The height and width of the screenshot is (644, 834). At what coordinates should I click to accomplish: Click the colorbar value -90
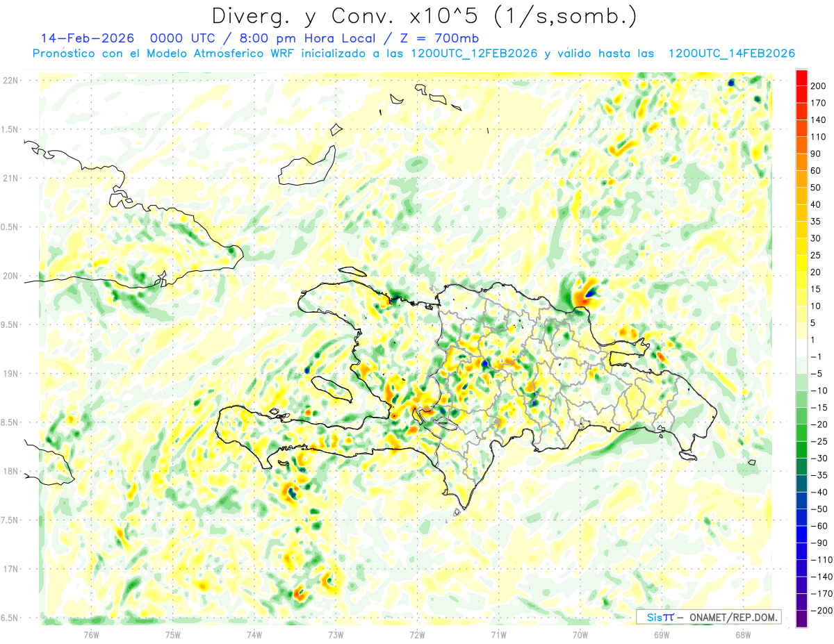click(819, 543)
